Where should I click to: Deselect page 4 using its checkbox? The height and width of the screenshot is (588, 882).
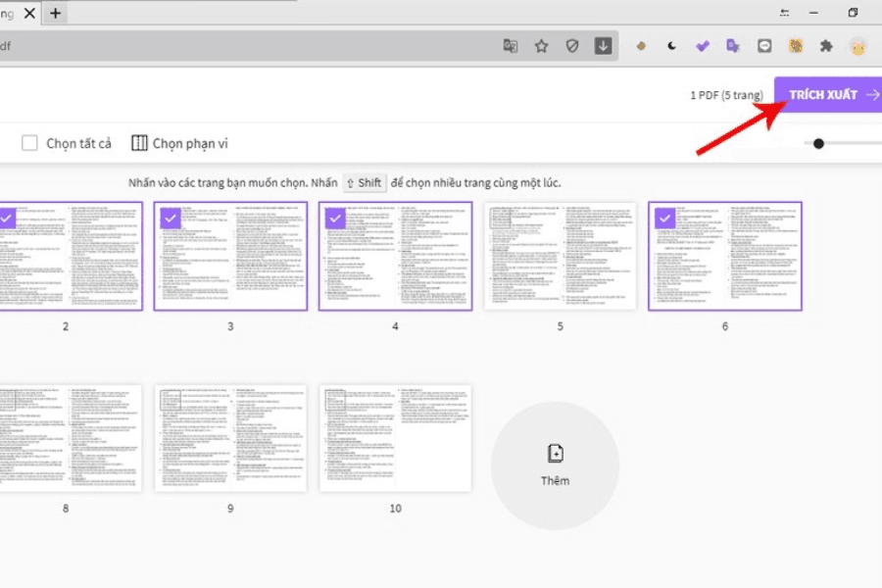tap(335, 218)
